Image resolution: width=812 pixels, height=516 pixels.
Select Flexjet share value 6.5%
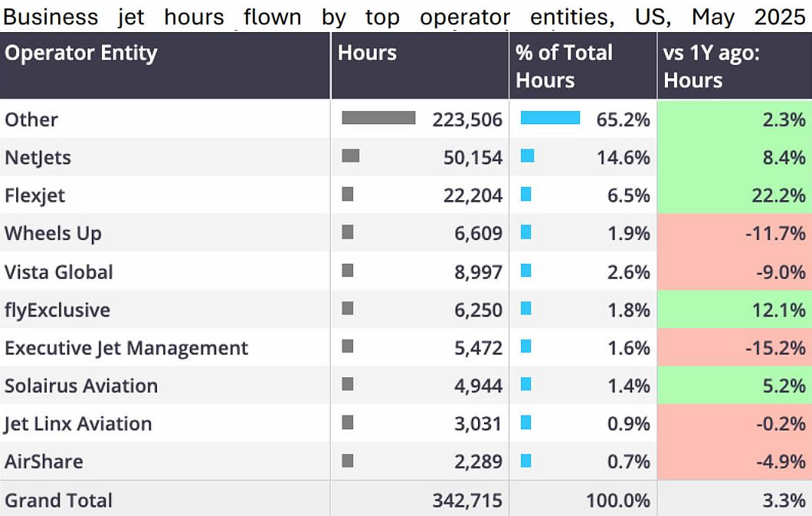(629, 196)
